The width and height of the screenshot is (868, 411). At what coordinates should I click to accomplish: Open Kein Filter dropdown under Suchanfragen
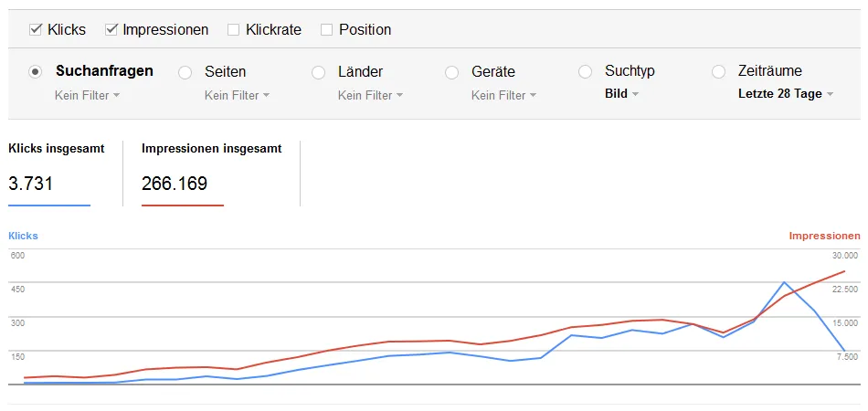tap(88, 96)
